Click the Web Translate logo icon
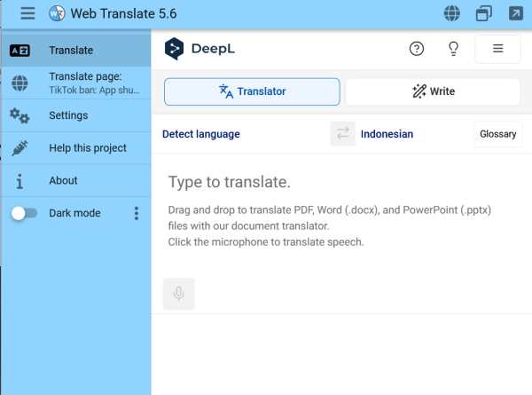Image resolution: width=532 pixels, height=395 pixels. tap(57, 13)
